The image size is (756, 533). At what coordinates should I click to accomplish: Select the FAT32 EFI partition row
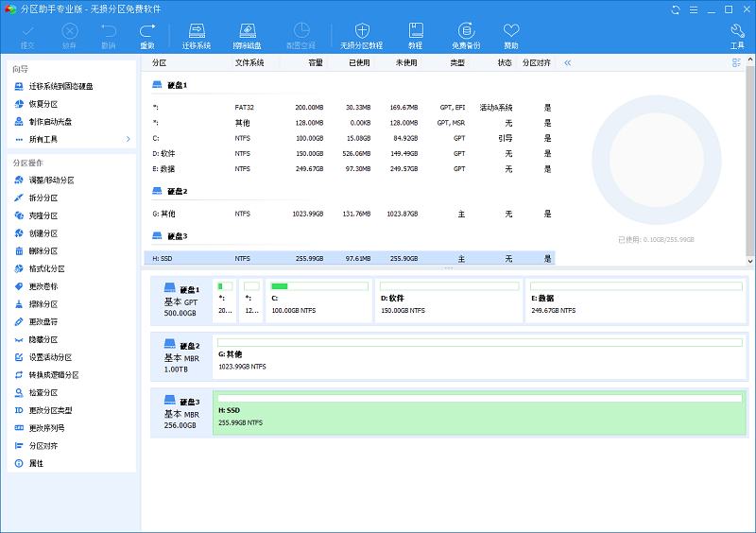[x=350, y=108]
